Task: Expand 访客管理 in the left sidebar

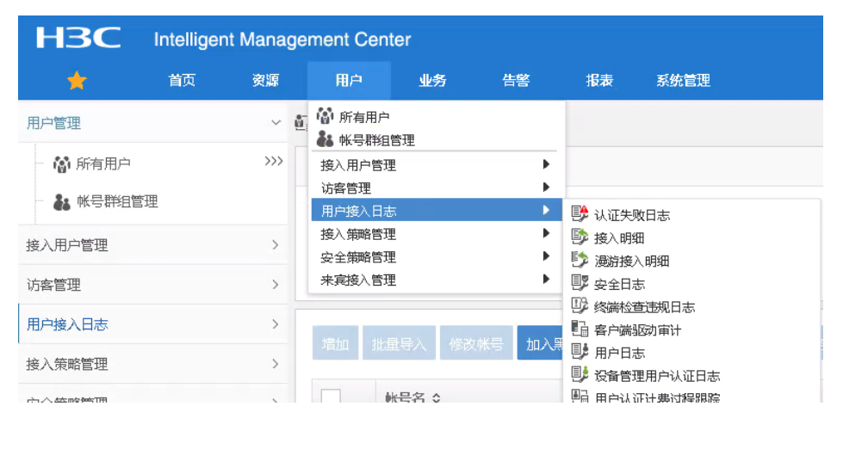Action: tap(276, 285)
